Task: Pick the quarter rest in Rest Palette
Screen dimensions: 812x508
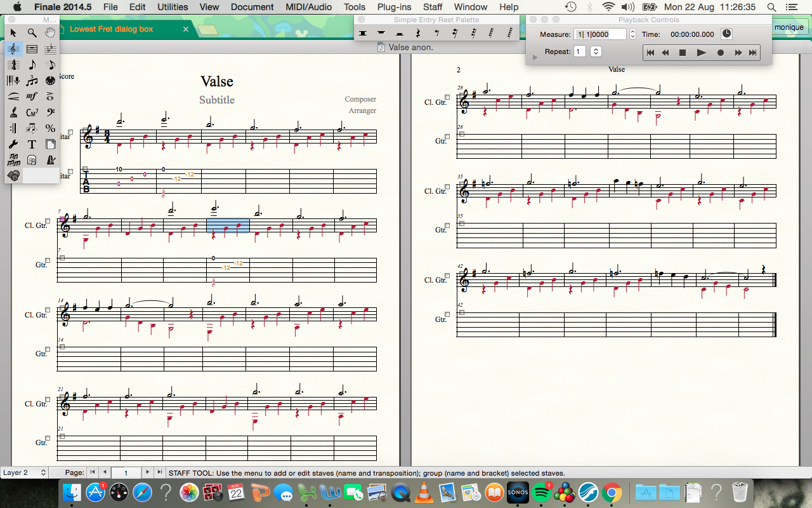Action: click(x=418, y=33)
